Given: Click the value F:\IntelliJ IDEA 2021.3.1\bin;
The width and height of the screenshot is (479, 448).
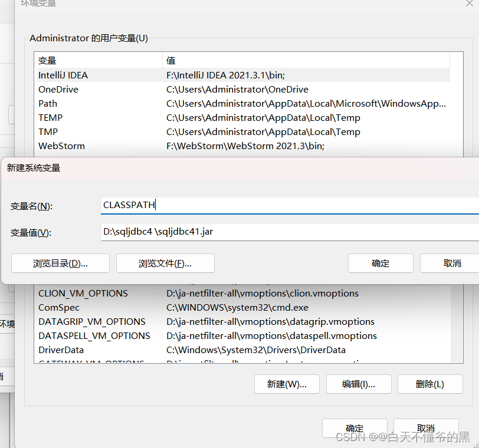Looking at the screenshot, I should 225,75.
